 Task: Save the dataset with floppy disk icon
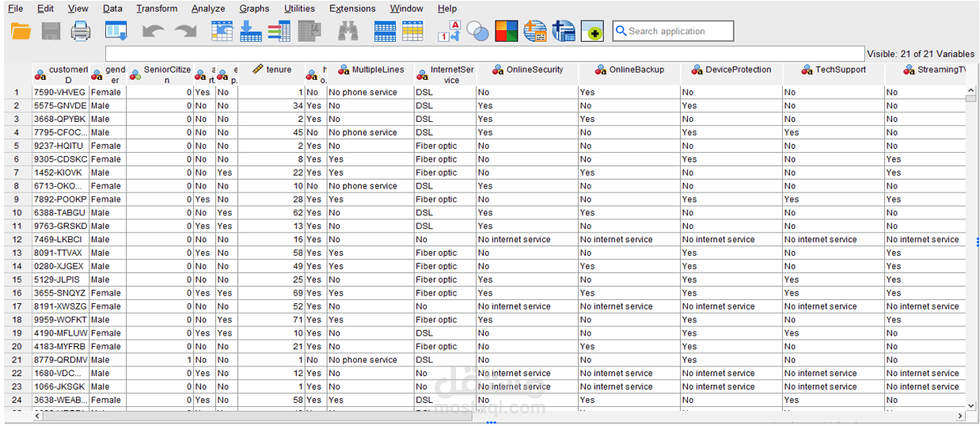pyautogui.click(x=51, y=31)
